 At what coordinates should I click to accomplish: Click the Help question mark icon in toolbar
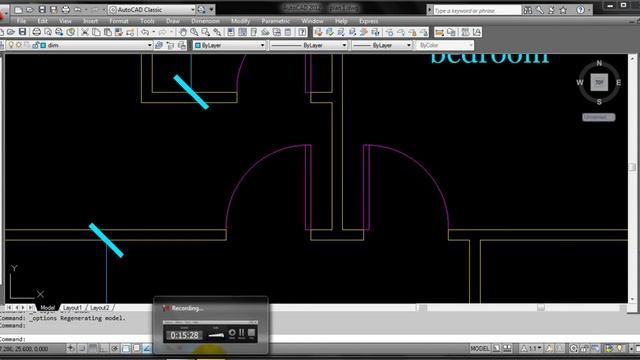(x=302, y=32)
